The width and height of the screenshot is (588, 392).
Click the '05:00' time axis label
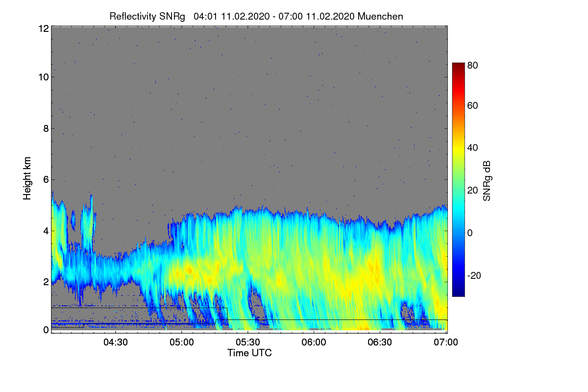(181, 342)
